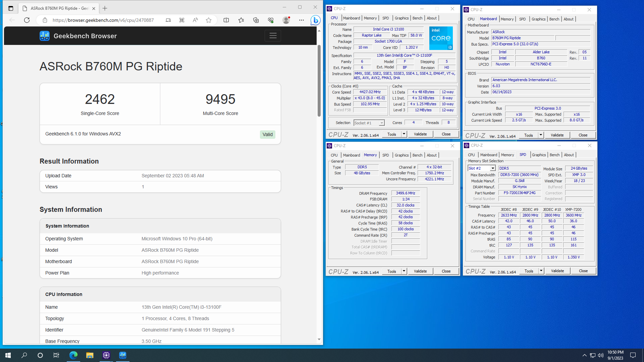Start Read aloud from address bar
This screenshot has height=362, width=644.
tap(195, 20)
